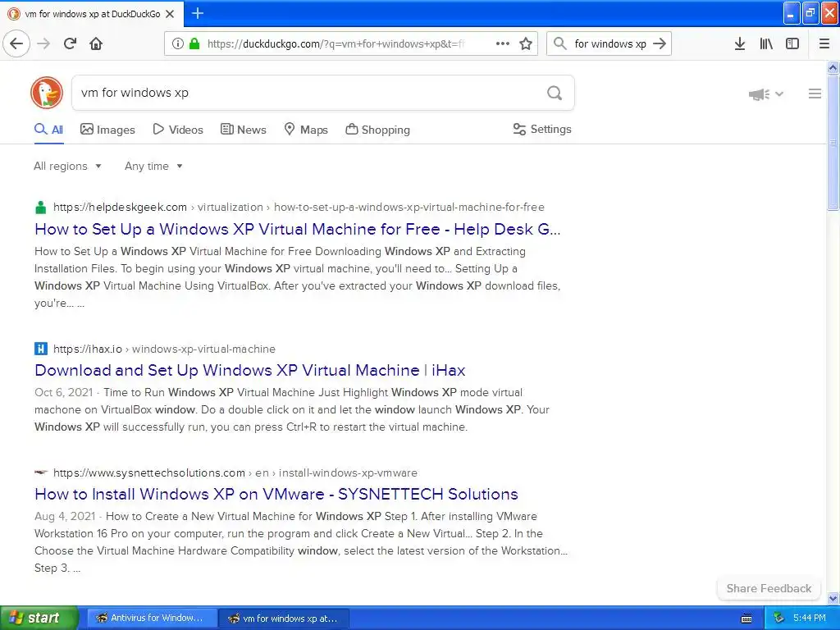Image resolution: width=840 pixels, height=630 pixels.
Task: Click the scrollbar down arrow
Action: coord(833,598)
